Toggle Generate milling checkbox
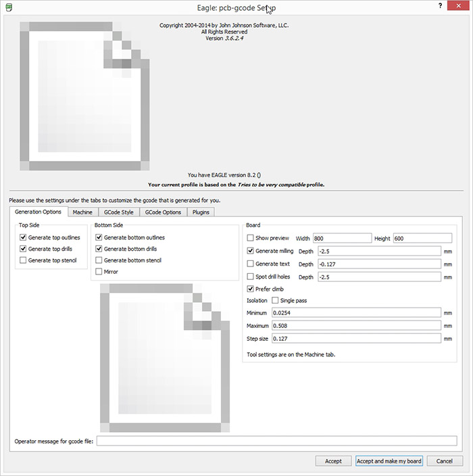 pos(250,251)
